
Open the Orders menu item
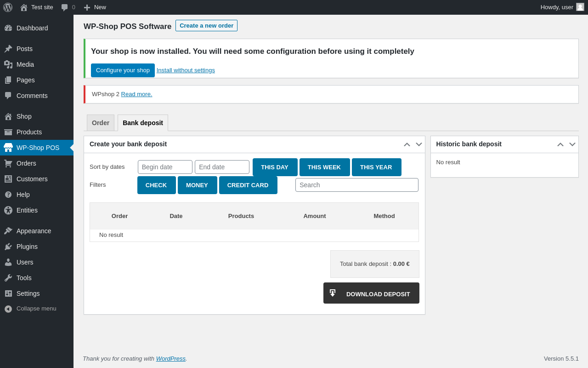[37, 163]
